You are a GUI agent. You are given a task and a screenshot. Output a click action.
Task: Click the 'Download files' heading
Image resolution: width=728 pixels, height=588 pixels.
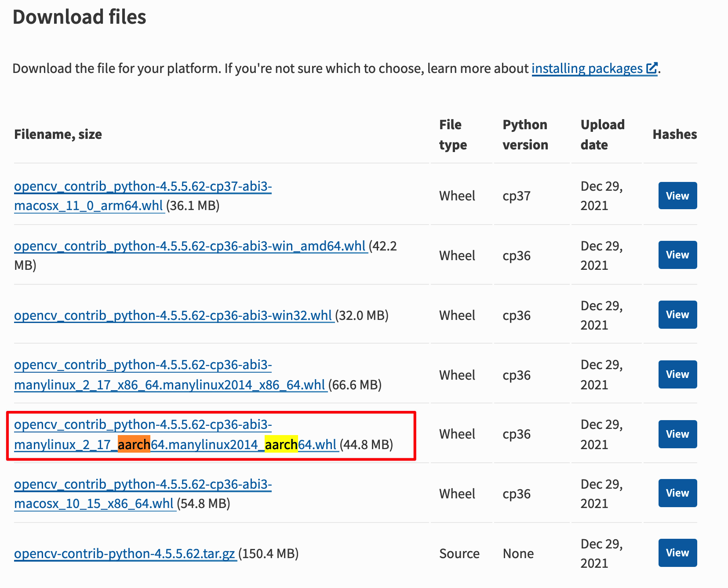point(80,17)
